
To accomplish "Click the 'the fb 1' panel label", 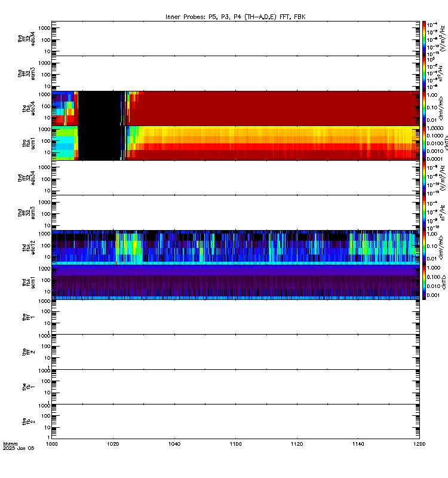I will [x=29, y=387].
